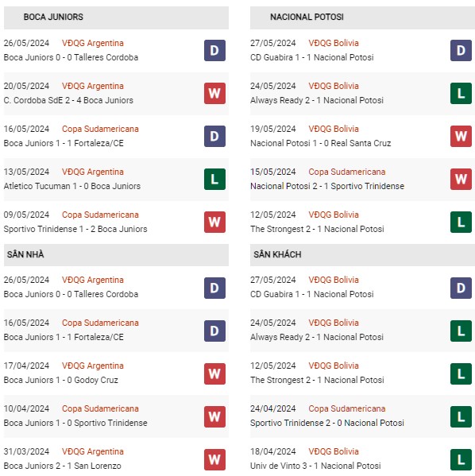The width and height of the screenshot is (475, 476).
Task: Click the W badge for Boca Juniors 2-1 San Lorenzo
Action: click(214, 459)
